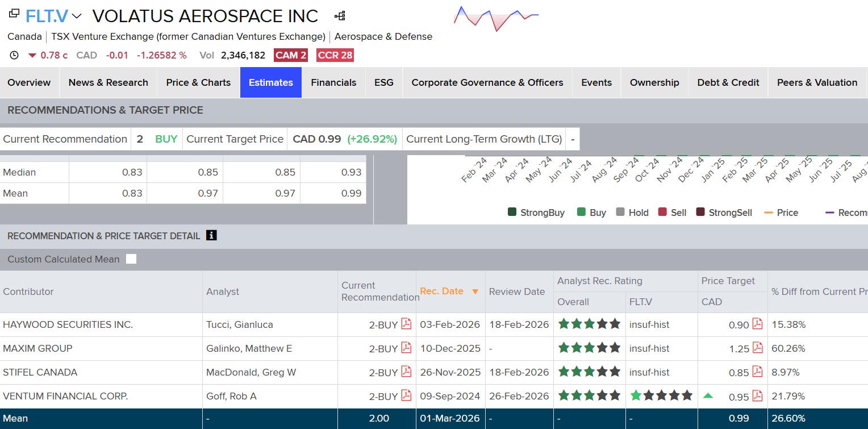This screenshot has height=429, width=868.
Task: Sort by the Rec. Date column arrow
Action: (x=475, y=291)
